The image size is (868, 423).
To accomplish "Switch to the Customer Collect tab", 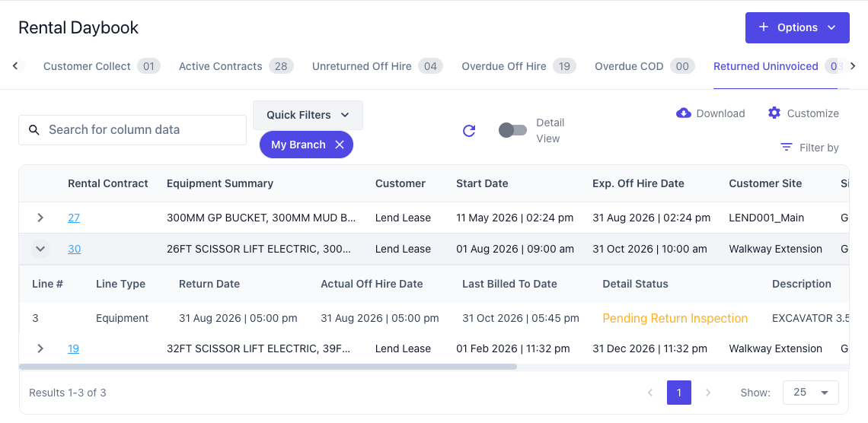I will (x=101, y=66).
